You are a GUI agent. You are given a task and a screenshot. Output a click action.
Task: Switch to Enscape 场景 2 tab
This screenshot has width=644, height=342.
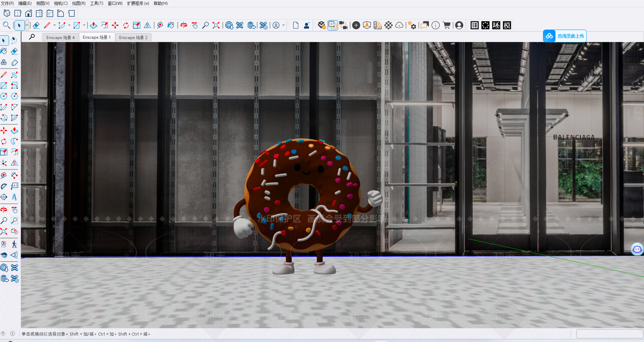click(133, 37)
